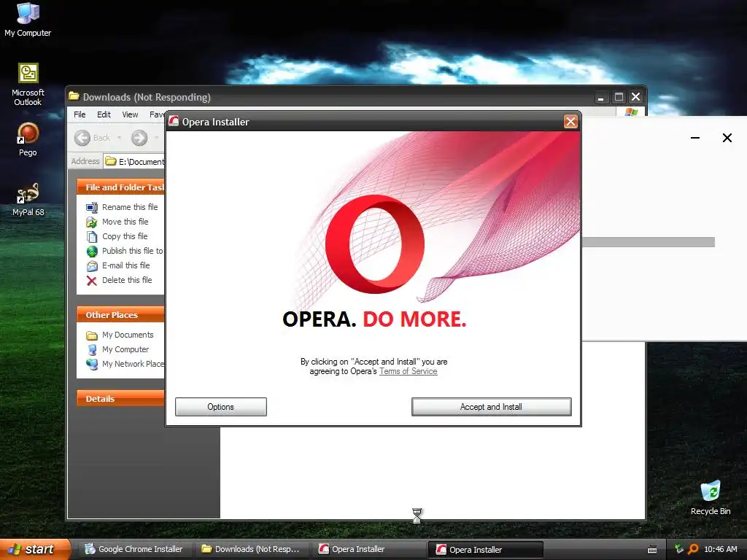Open the Pego desktop shortcut

coord(28,139)
